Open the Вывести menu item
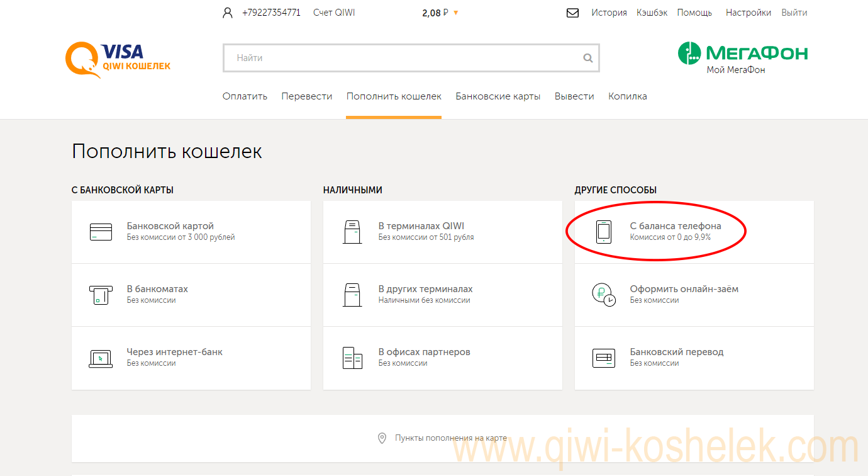This screenshot has width=868, height=476. point(574,96)
